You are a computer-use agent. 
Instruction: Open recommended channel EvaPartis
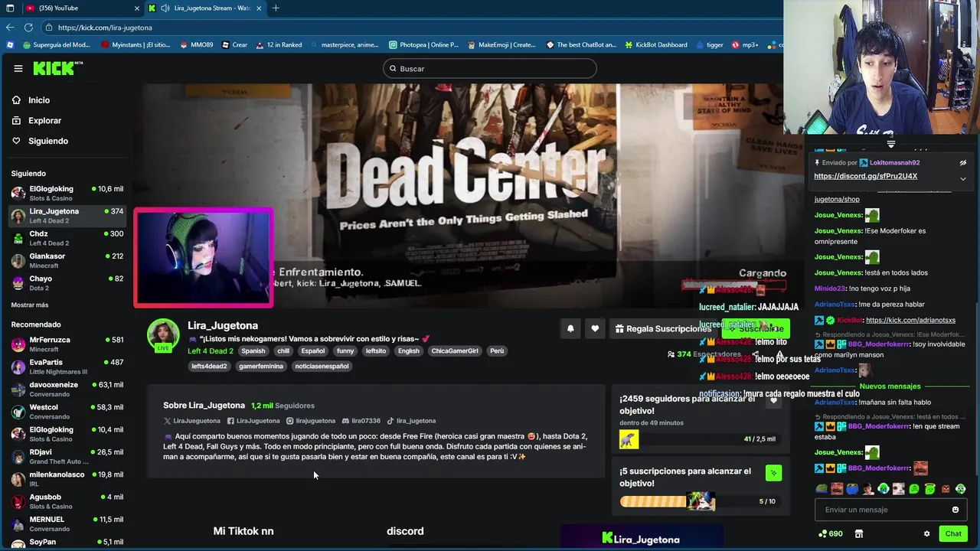click(67, 367)
